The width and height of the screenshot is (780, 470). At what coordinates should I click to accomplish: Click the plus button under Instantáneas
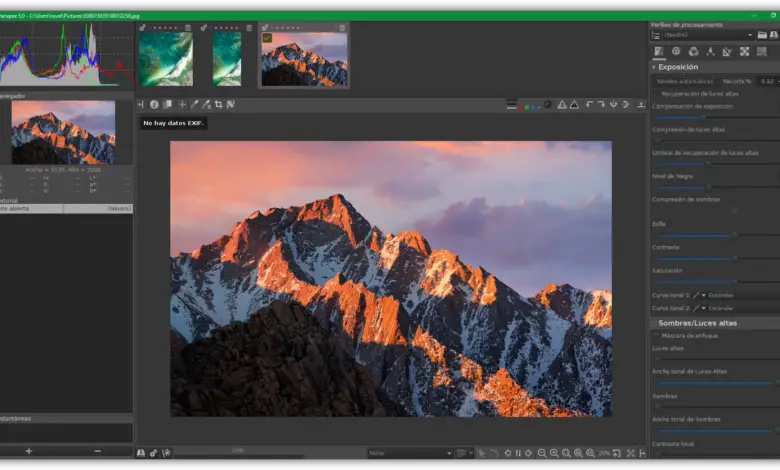28,451
